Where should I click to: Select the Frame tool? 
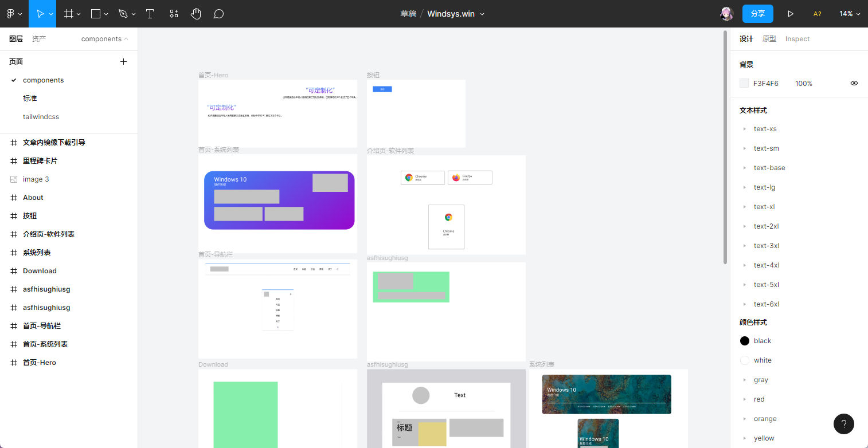coord(69,14)
